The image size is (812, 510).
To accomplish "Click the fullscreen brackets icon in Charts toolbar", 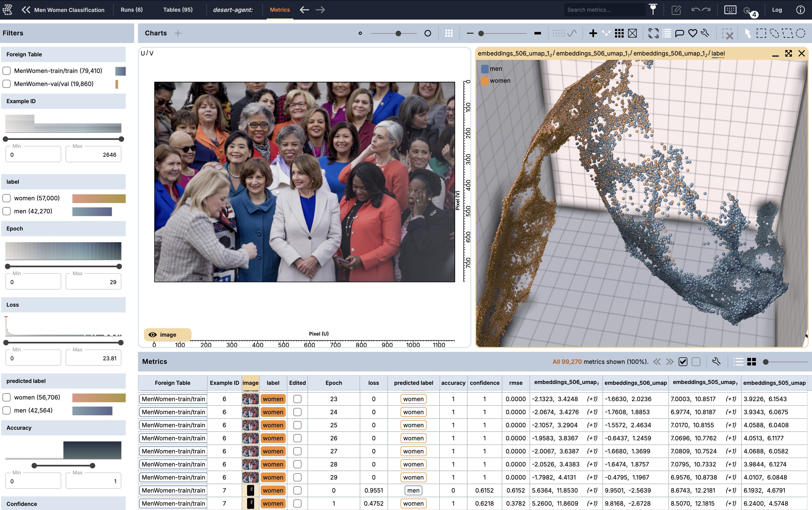I will [x=653, y=33].
